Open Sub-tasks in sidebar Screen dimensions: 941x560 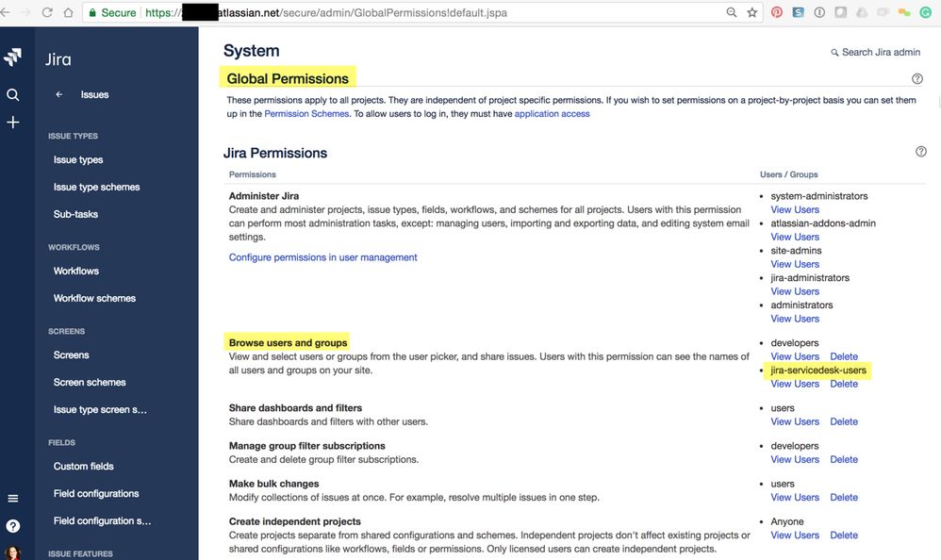[75, 214]
